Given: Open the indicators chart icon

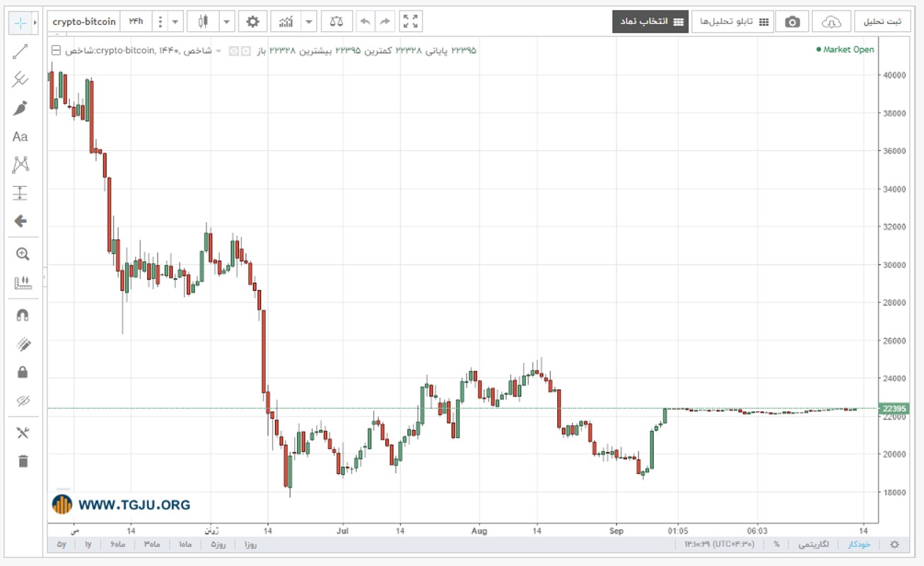Looking at the screenshot, I should pos(286,21).
